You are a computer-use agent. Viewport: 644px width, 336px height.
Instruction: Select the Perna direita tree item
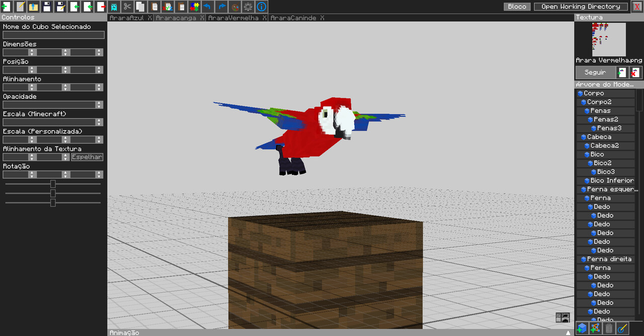(609, 259)
